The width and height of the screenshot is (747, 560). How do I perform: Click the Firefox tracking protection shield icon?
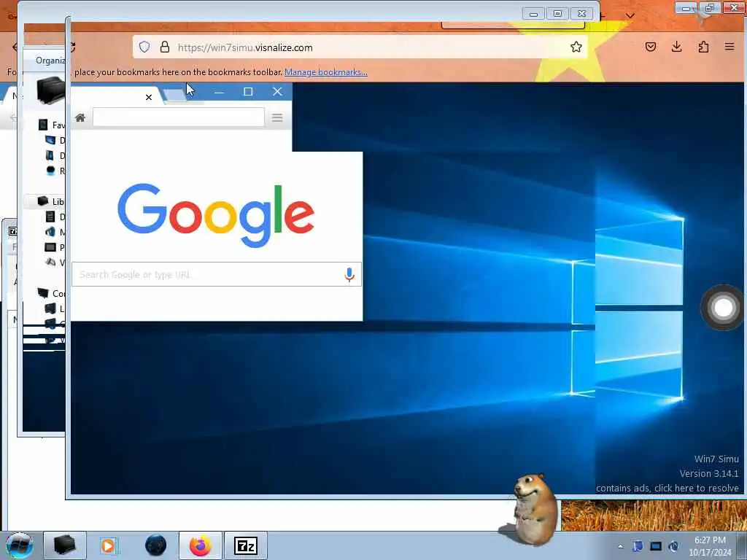[144, 47]
